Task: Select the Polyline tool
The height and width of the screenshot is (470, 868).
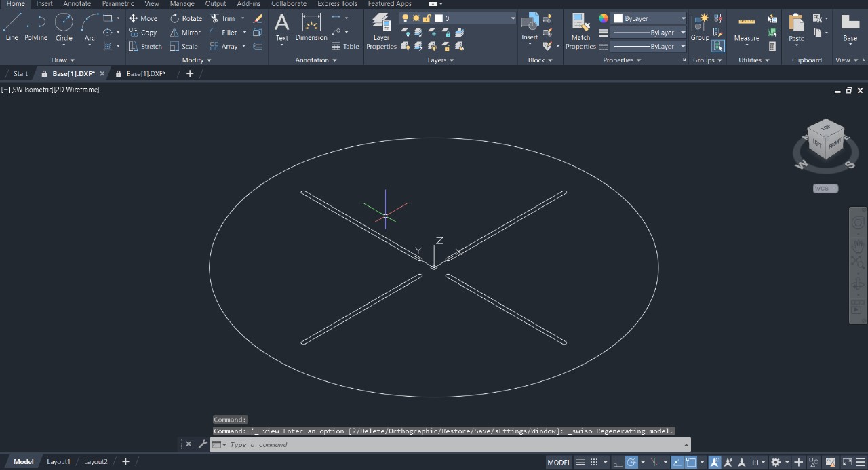Action: [x=36, y=27]
